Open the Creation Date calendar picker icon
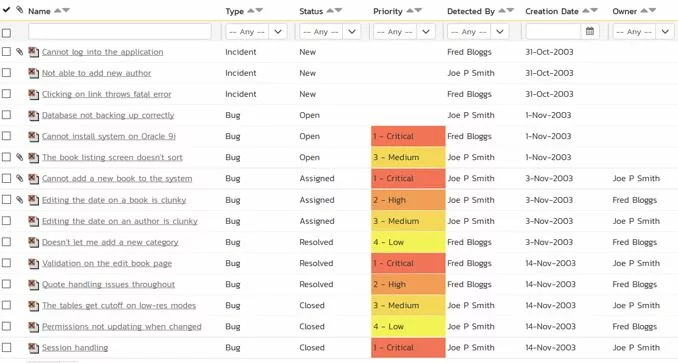678x363 pixels. (590, 31)
